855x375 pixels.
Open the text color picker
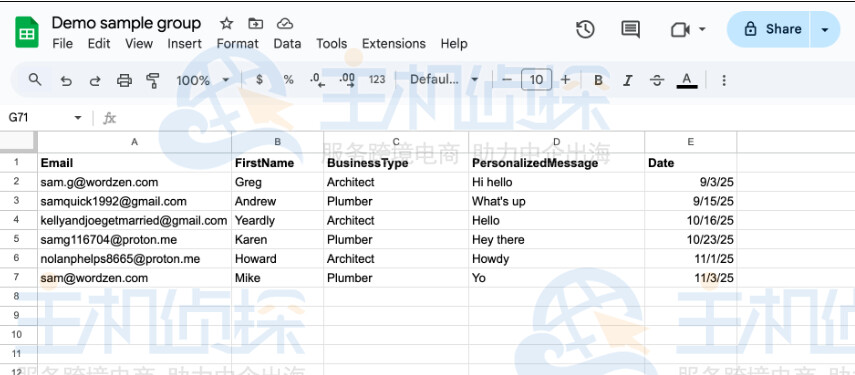[x=687, y=81]
